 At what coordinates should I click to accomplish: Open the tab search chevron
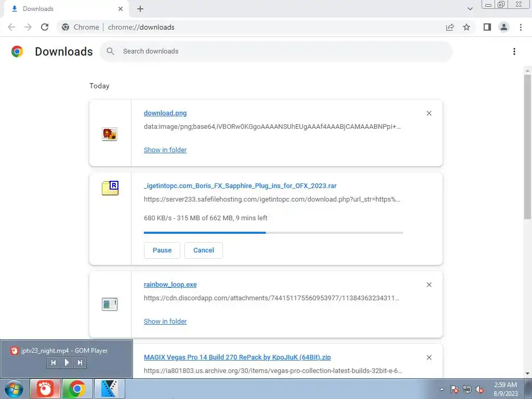[x=470, y=9]
